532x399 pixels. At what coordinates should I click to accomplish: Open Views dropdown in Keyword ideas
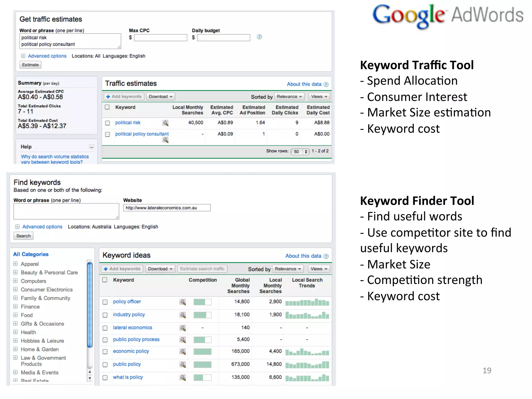click(x=319, y=269)
